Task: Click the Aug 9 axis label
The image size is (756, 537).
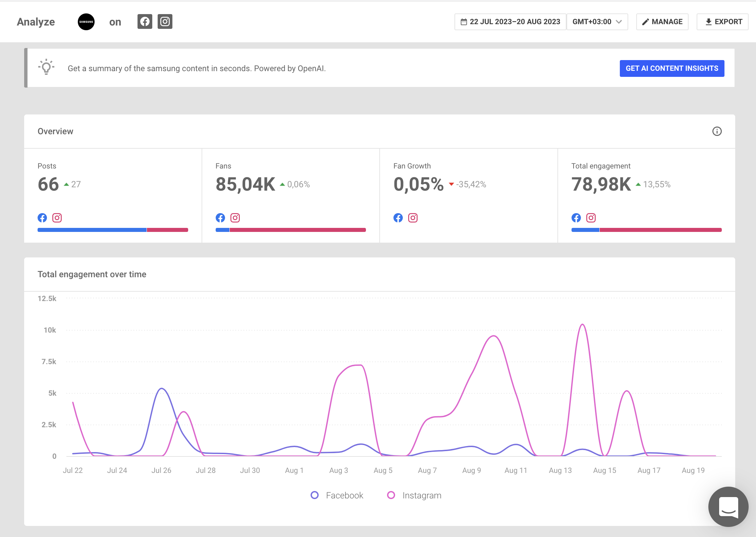Action: pyautogui.click(x=472, y=470)
